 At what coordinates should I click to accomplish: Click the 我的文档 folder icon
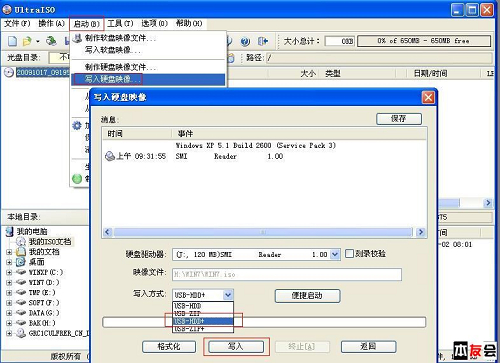click(x=21, y=251)
